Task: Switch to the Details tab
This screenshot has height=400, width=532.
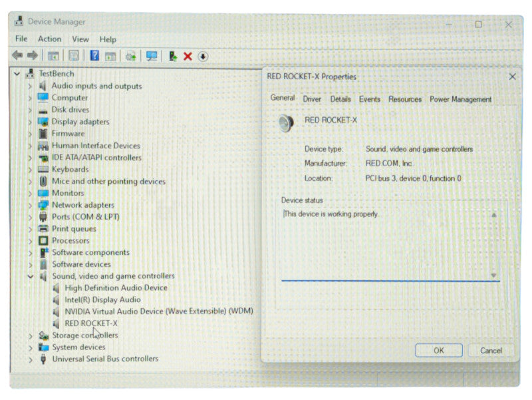Action: click(340, 99)
